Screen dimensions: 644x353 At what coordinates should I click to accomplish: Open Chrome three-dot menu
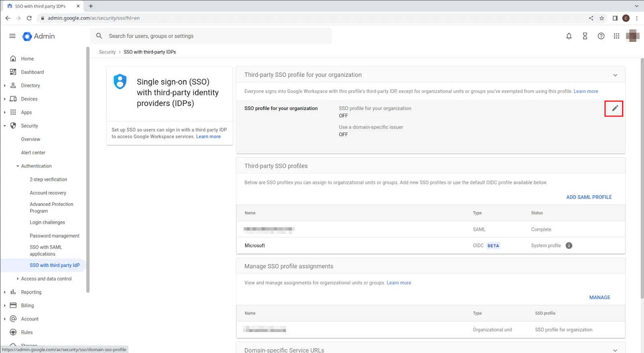click(637, 18)
